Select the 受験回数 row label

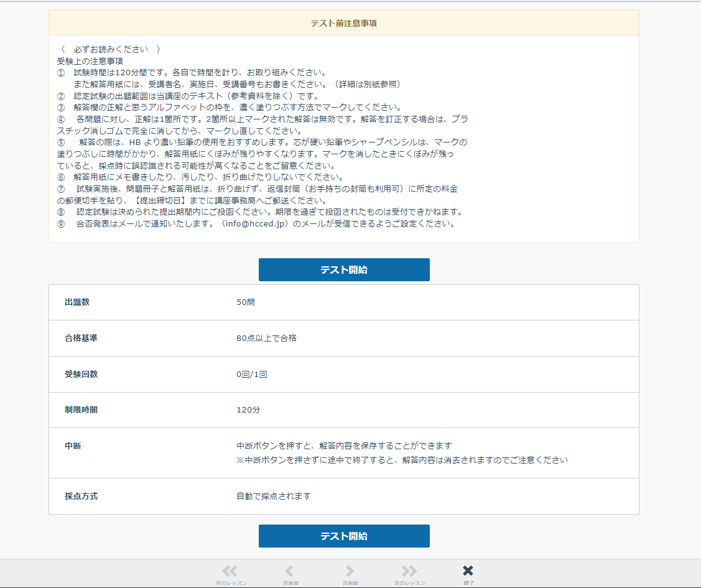pos(81,375)
